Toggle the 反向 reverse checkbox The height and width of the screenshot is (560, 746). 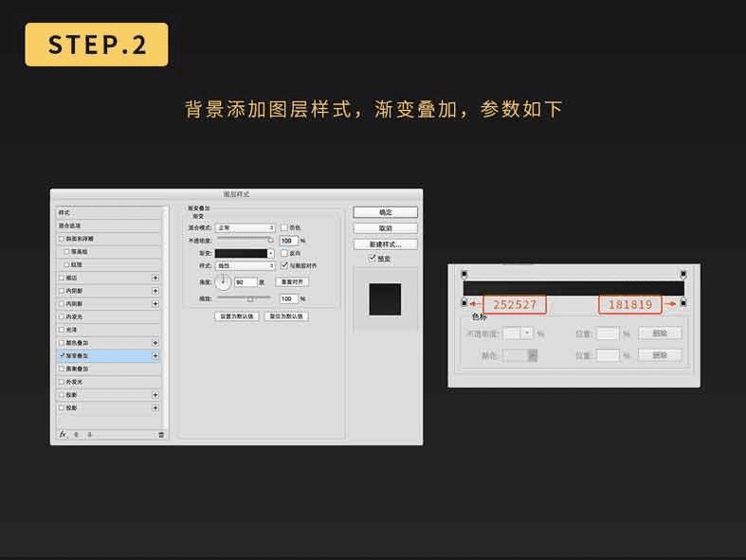click(284, 253)
